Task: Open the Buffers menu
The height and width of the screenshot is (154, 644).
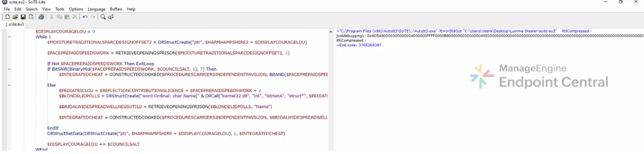Action: 116,9
